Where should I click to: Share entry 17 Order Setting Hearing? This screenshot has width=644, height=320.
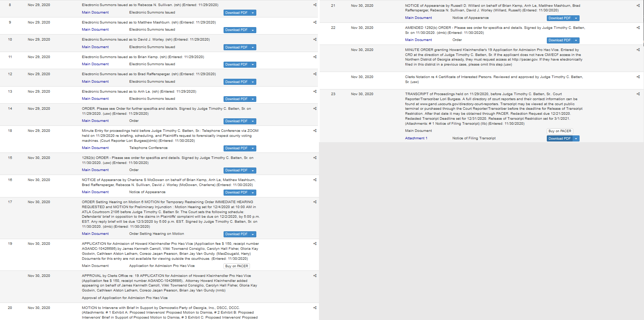coord(315,202)
